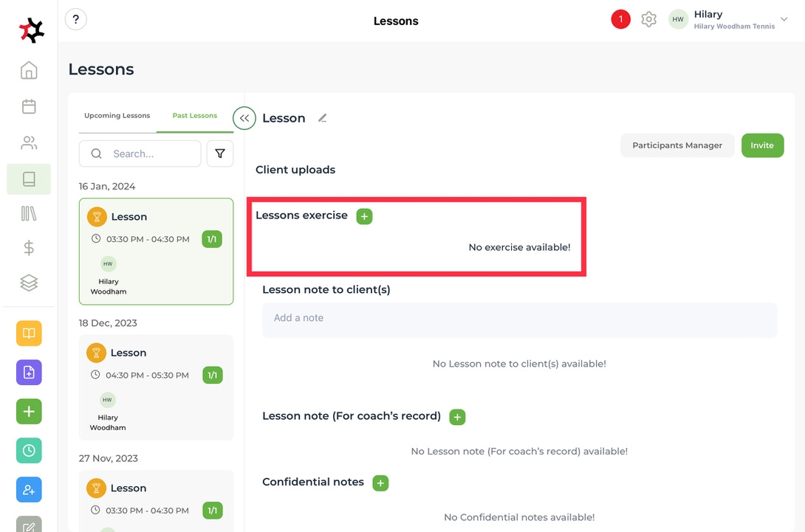Image resolution: width=805 pixels, height=532 pixels.
Task: Go to clients people icon
Action: pyautogui.click(x=29, y=142)
